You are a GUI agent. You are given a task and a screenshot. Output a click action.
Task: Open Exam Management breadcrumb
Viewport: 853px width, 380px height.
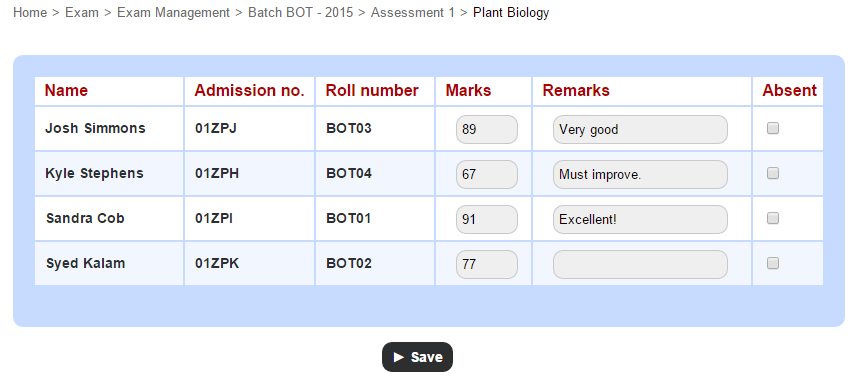pos(174,13)
